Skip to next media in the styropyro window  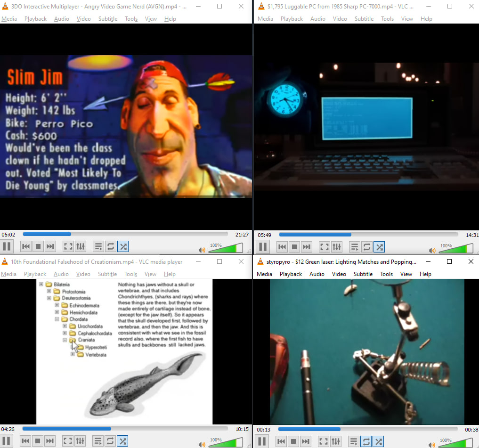(x=306, y=441)
